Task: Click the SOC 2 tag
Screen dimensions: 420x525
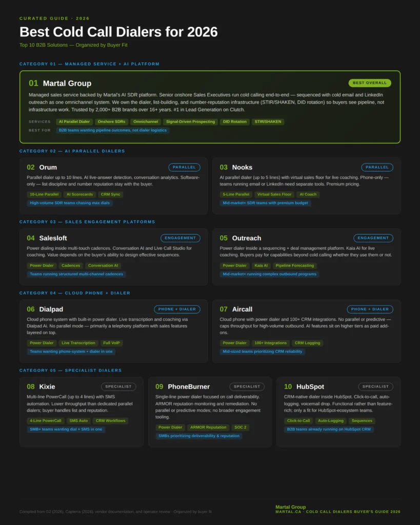Action: tap(241, 428)
